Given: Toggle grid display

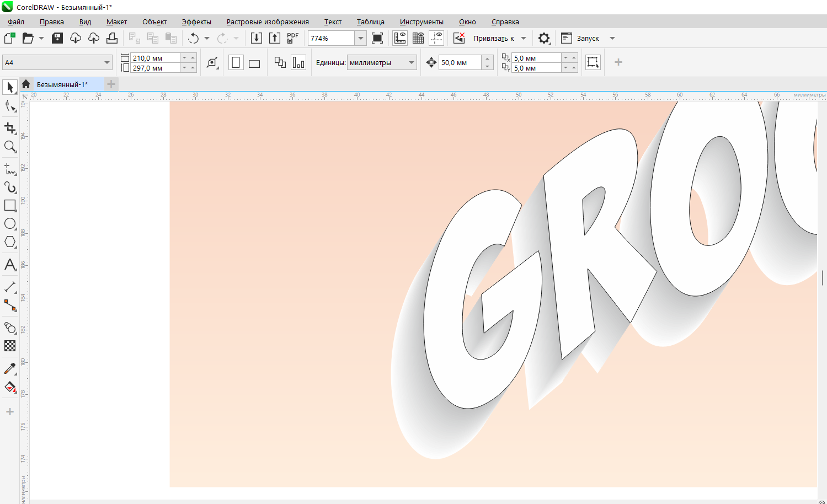Looking at the screenshot, I should [x=418, y=38].
